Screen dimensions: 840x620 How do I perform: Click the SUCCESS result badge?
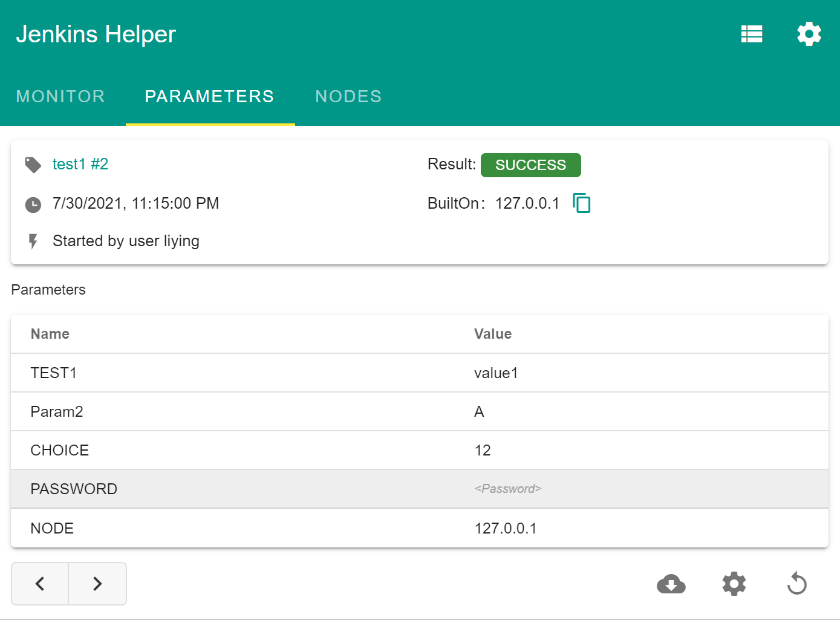pyautogui.click(x=531, y=165)
